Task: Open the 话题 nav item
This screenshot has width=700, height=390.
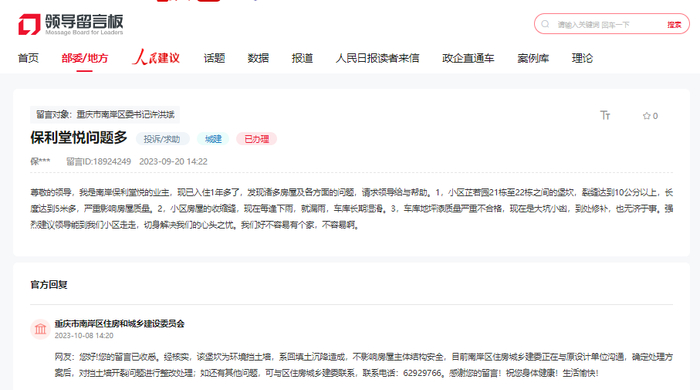Action: [214, 58]
